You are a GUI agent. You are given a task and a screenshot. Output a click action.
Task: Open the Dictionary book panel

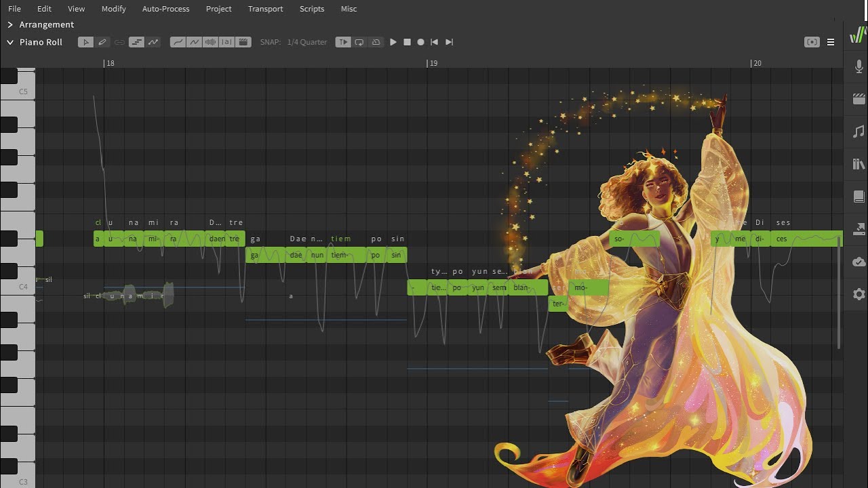[x=859, y=197]
